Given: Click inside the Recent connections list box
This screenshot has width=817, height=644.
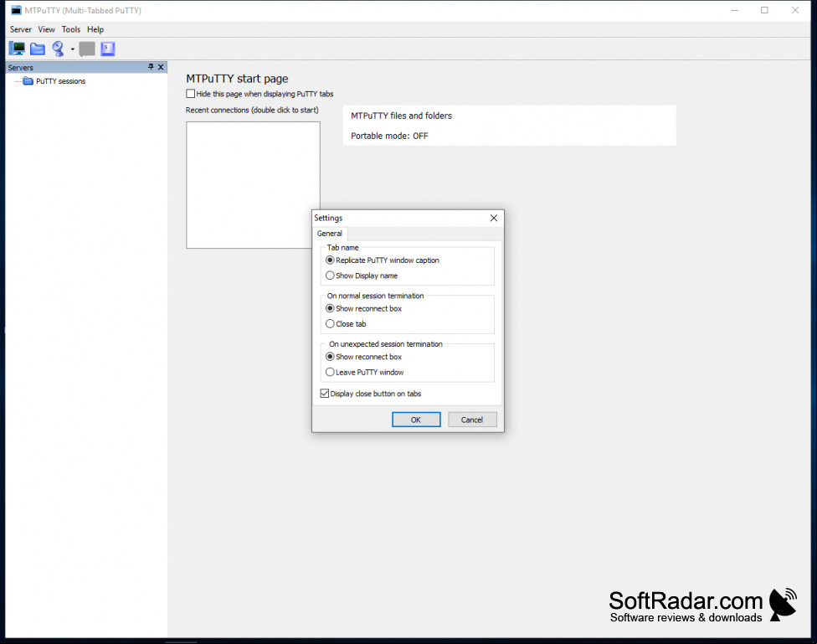Looking at the screenshot, I should tap(254, 185).
